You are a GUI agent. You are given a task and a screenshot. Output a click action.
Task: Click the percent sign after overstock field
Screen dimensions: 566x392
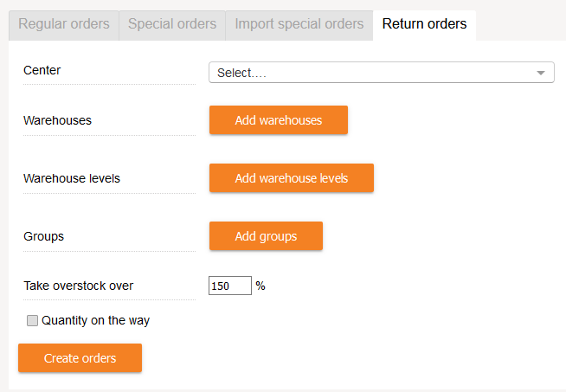coord(260,286)
